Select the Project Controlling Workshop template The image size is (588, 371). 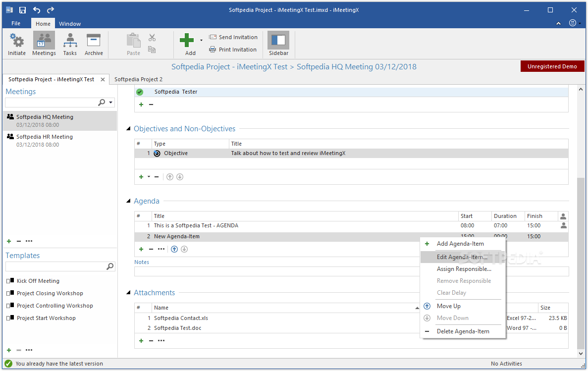[50, 306]
